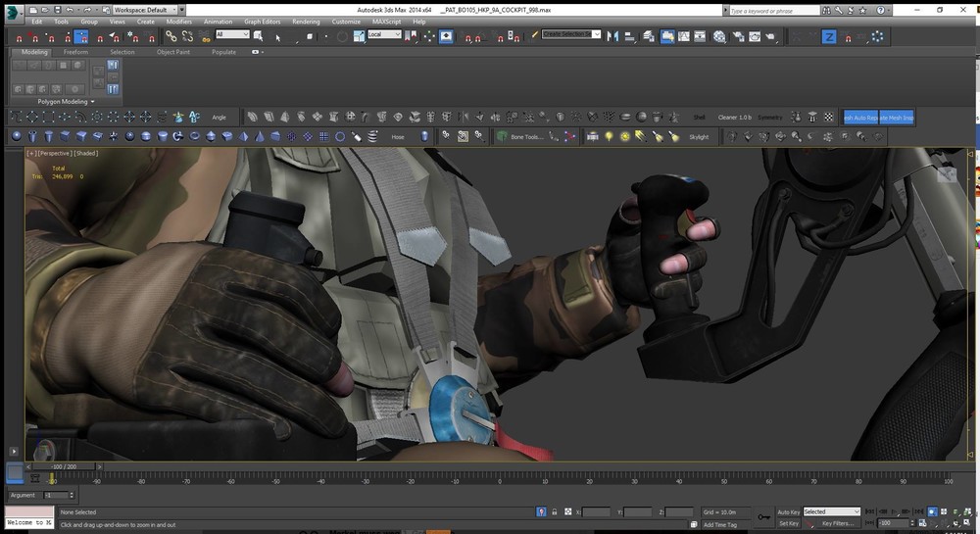Toggle Auto Key animation mode

[788, 512]
